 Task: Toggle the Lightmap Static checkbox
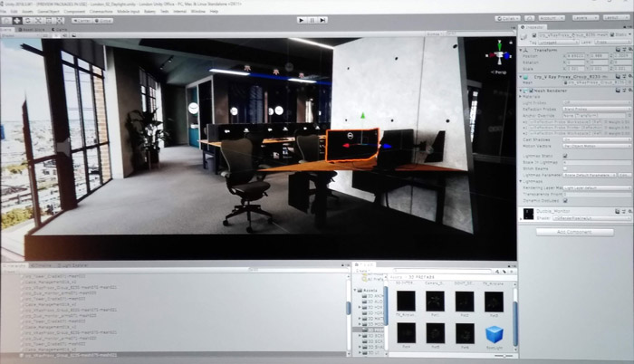point(566,156)
